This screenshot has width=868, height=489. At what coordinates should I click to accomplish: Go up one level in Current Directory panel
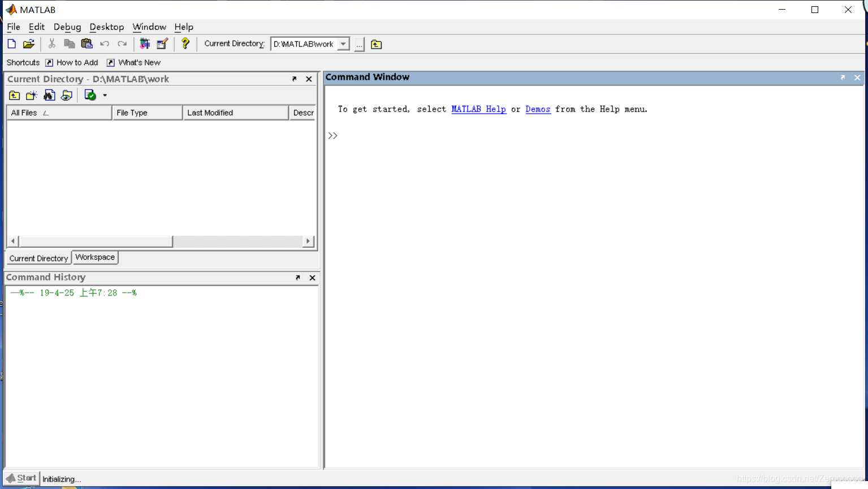click(x=14, y=95)
